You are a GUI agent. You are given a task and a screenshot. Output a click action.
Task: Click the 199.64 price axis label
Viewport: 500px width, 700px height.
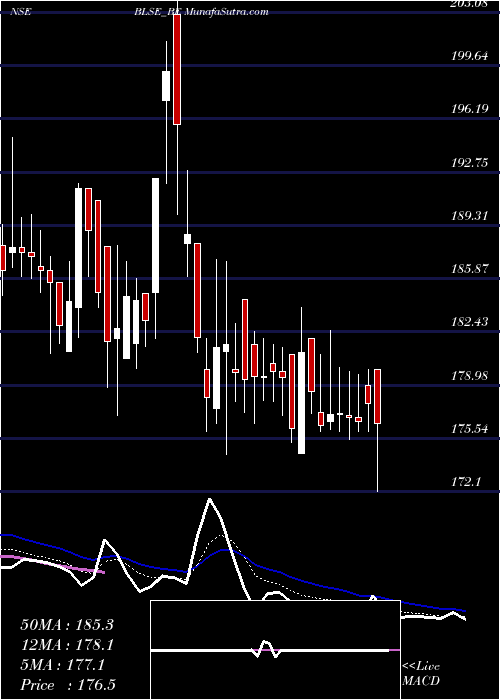(x=469, y=56)
